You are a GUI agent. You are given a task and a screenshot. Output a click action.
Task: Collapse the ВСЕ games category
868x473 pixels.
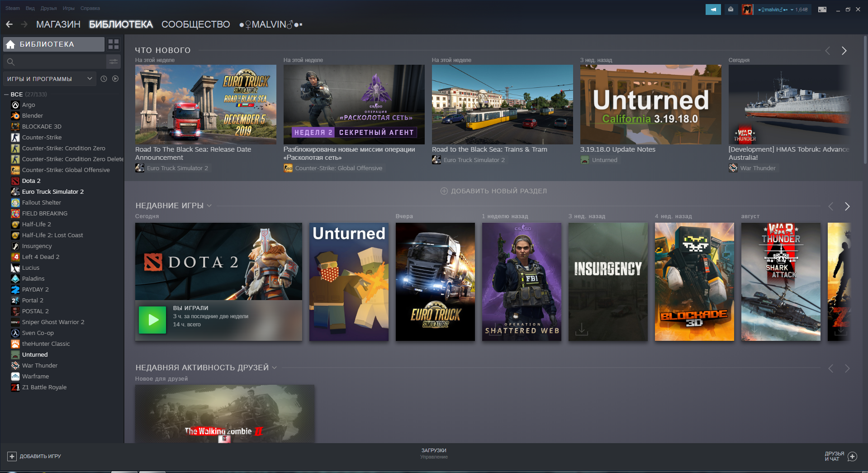coord(6,95)
